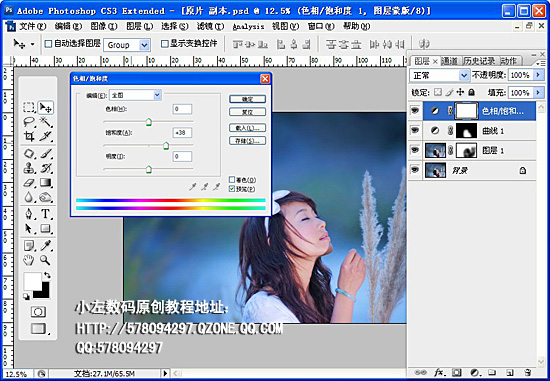Open the fill slider arrow

(538, 92)
